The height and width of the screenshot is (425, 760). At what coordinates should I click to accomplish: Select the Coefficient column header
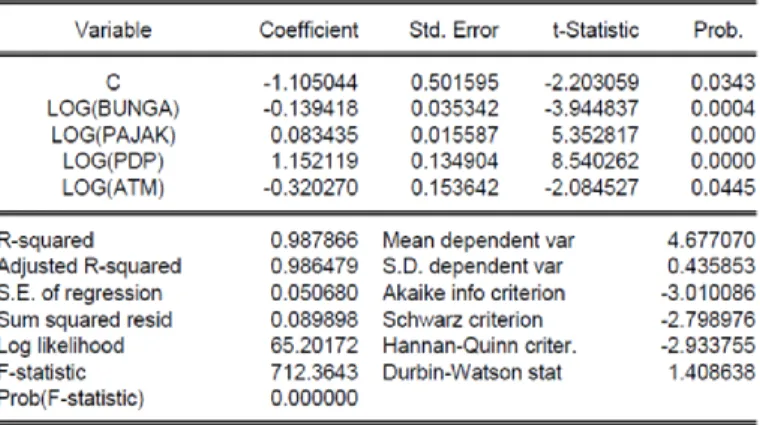coord(309,31)
